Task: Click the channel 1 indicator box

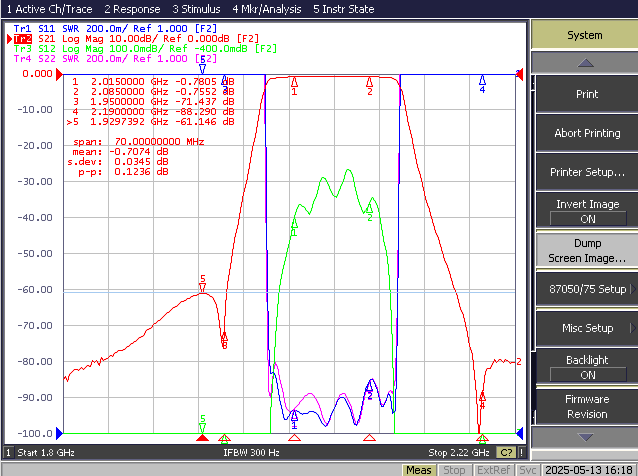Action: click(9, 453)
